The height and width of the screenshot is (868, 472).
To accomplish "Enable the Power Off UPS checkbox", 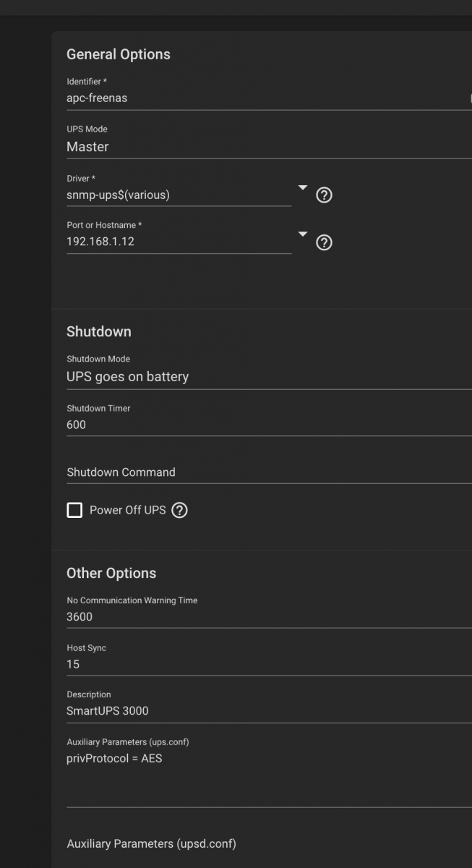I will (74, 510).
